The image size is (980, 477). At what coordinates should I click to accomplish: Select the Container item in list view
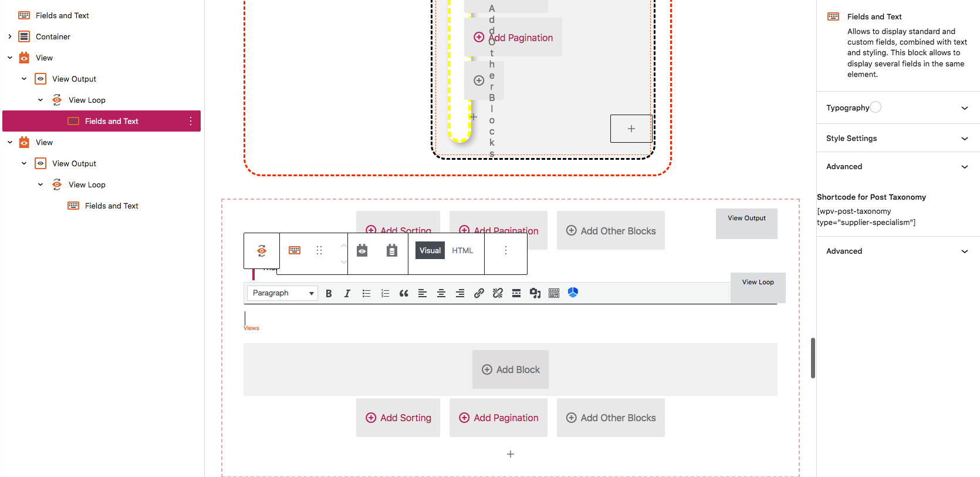pos(102,36)
